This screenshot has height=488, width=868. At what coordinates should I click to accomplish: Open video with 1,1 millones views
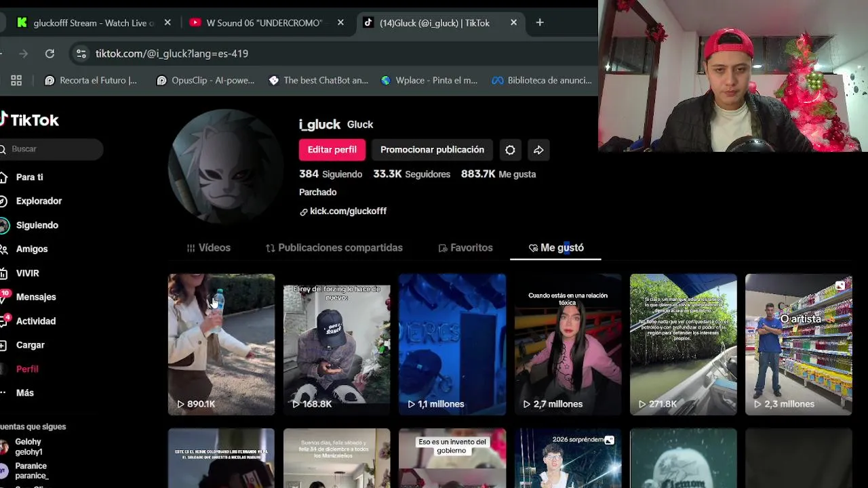coord(452,344)
